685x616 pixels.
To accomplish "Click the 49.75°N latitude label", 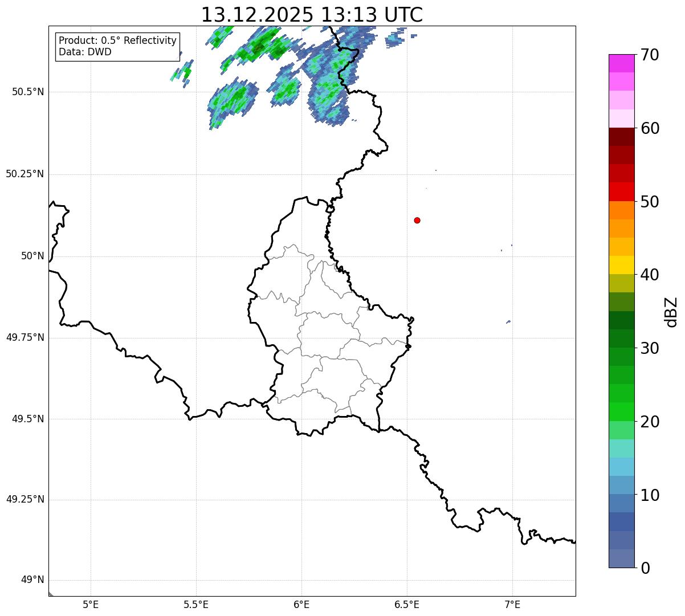I will click(x=25, y=337).
